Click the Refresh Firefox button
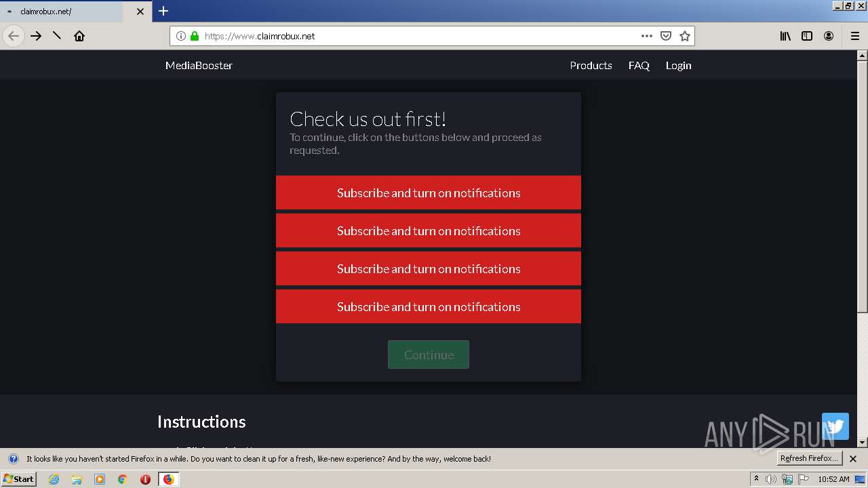The height and width of the screenshot is (488, 868). coord(810,458)
